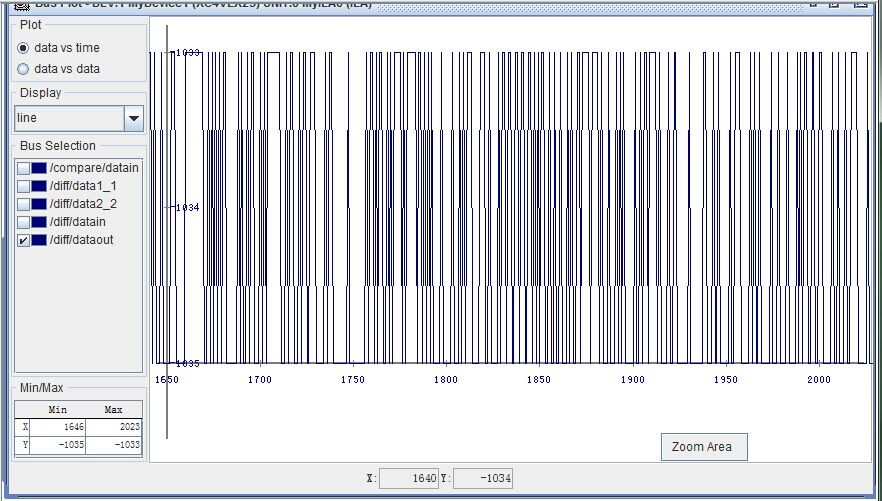Screen dimensions: 882x501
Task: Click the /diff/data1_1 color swatch
Action: 39,186
